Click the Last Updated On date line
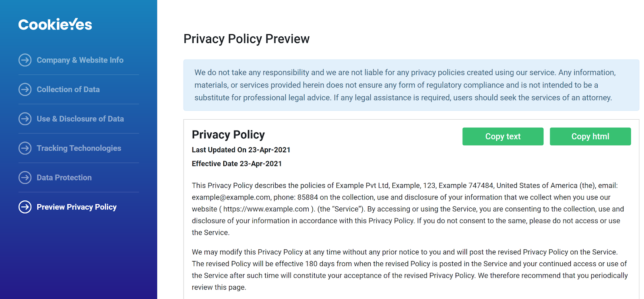 pyautogui.click(x=241, y=150)
